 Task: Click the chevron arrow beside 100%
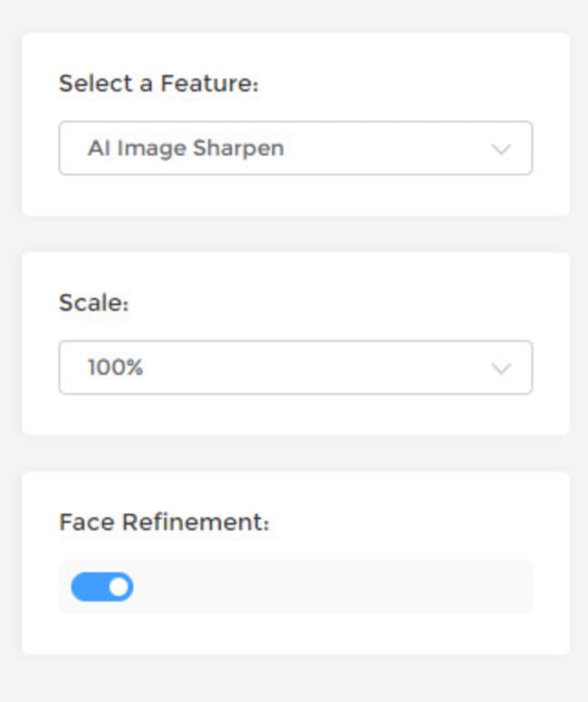501,369
